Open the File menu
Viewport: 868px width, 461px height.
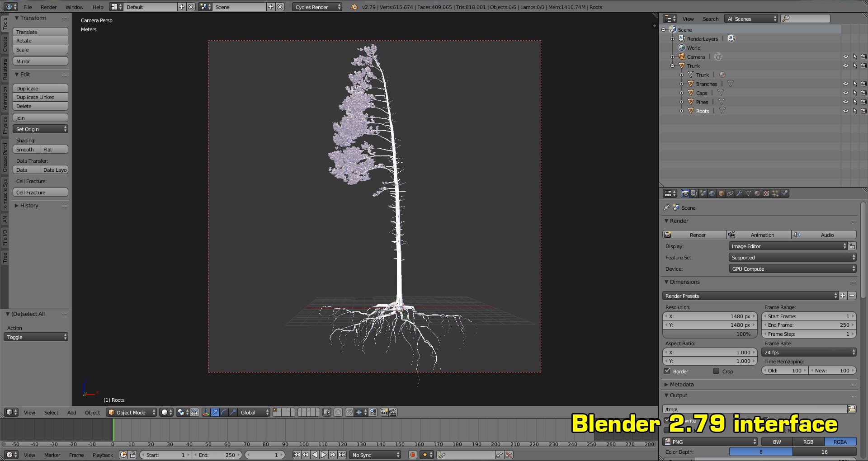click(28, 7)
